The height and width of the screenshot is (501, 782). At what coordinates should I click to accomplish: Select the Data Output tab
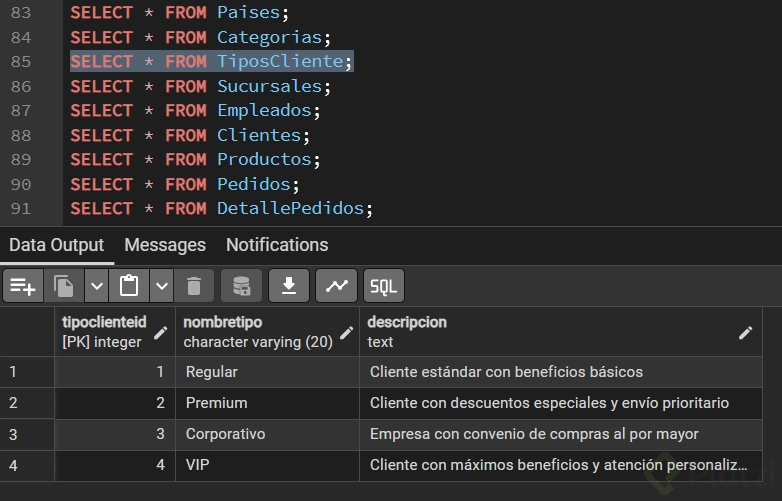coord(56,245)
